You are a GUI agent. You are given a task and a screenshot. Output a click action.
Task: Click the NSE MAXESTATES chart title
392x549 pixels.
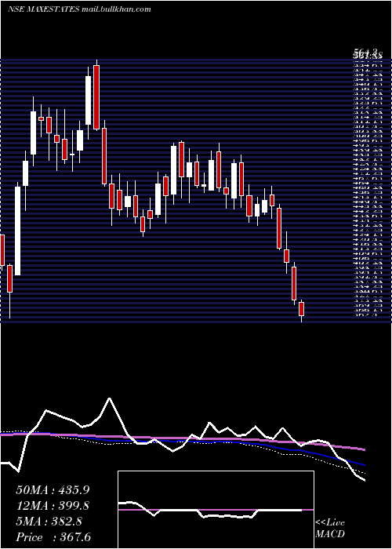coord(43,9)
